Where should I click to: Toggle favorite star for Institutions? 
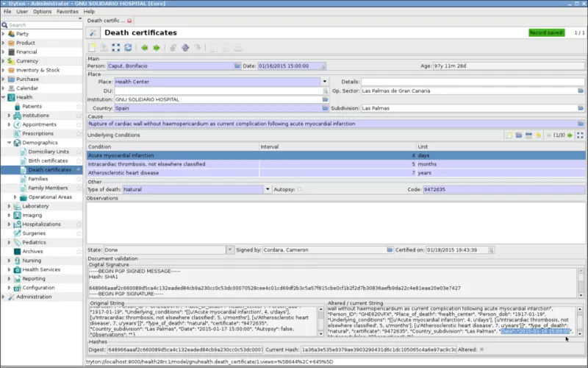tap(79, 116)
